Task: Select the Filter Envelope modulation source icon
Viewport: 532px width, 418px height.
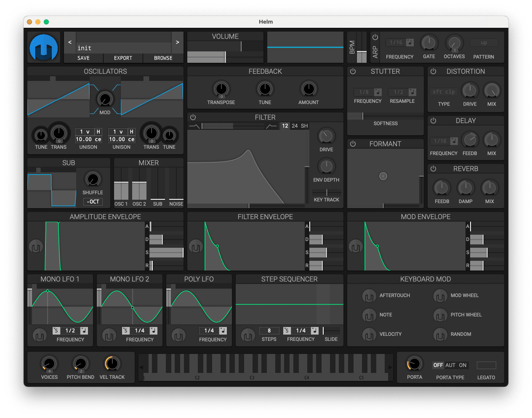Action: 196,247
